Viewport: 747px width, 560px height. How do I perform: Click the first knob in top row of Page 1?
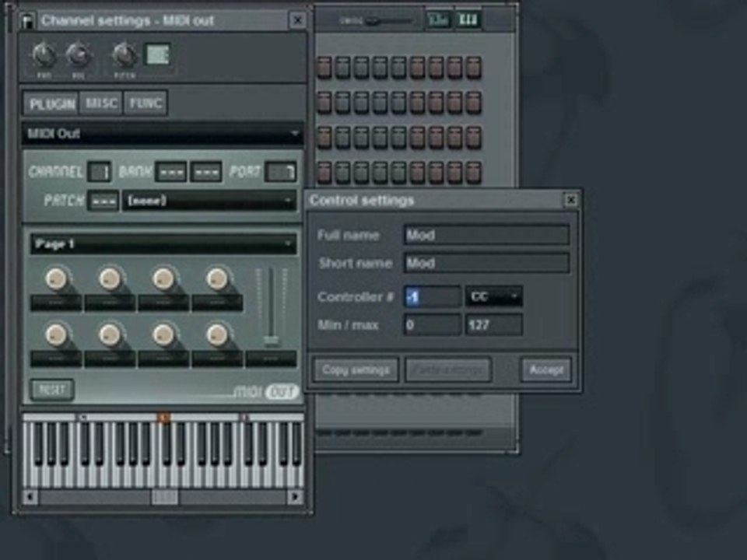[56, 279]
